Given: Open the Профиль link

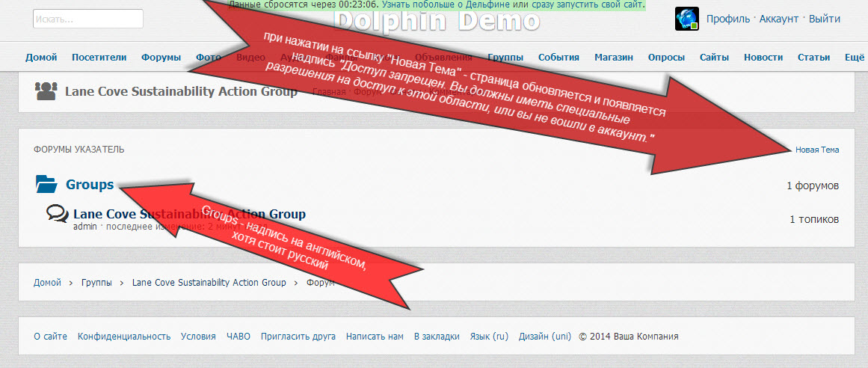Looking at the screenshot, I should pos(729,19).
